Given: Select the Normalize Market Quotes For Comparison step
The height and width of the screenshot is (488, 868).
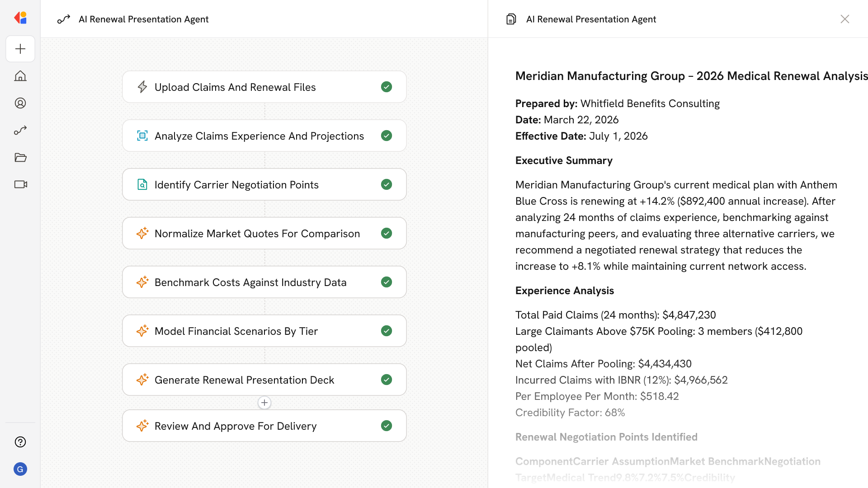Looking at the screenshot, I should point(257,234).
